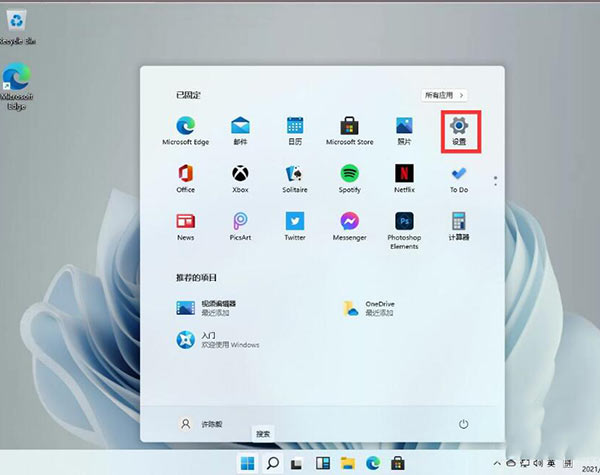
Task: Open Microsoft Edge from pinned apps
Action: coord(186,131)
